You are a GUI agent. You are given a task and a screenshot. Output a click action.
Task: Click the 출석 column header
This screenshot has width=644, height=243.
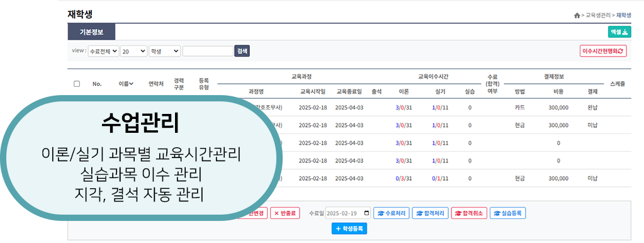tap(376, 91)
